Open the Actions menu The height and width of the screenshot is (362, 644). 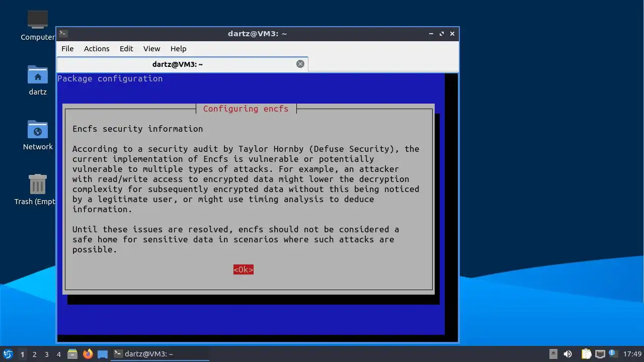tap(97, 49)
